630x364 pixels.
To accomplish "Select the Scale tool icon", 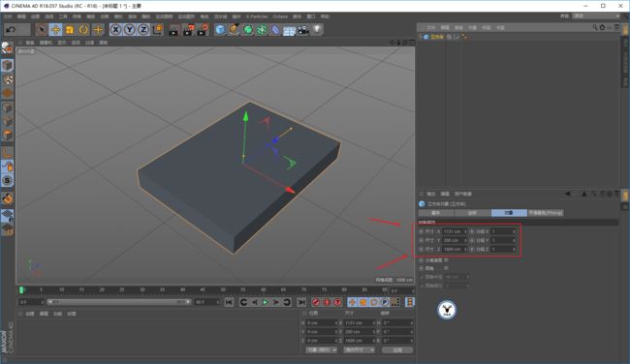I will point(70,30).
